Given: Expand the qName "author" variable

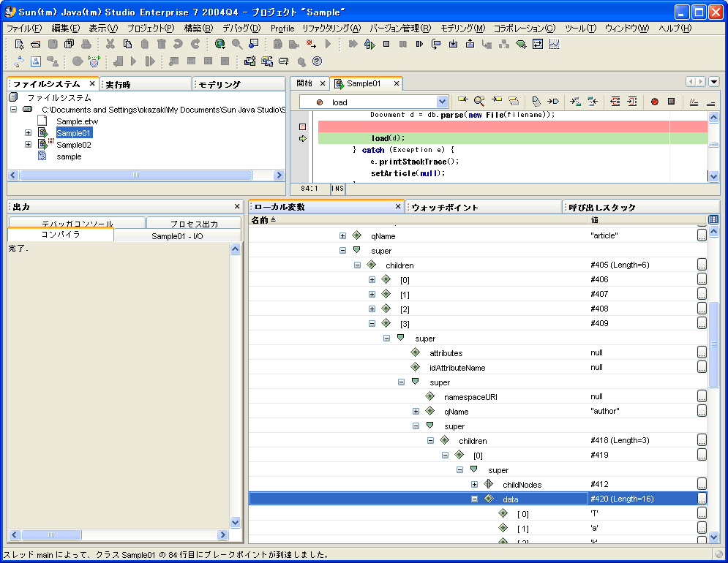Looking at the screenshot, I should pos(416,411).
